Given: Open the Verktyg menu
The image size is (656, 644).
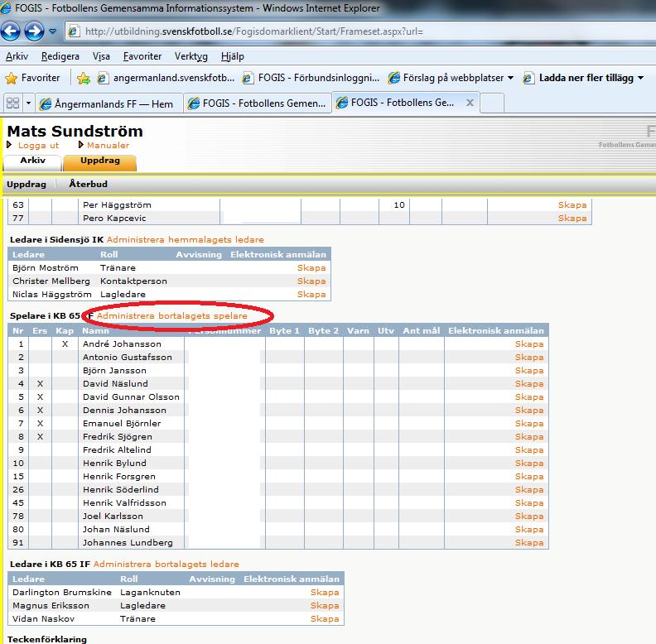Looking at the screenshot, I should 191,56.
